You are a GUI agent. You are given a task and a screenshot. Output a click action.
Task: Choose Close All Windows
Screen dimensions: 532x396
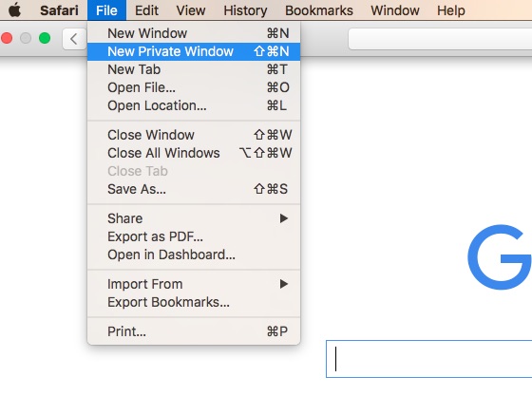point(194,153)
